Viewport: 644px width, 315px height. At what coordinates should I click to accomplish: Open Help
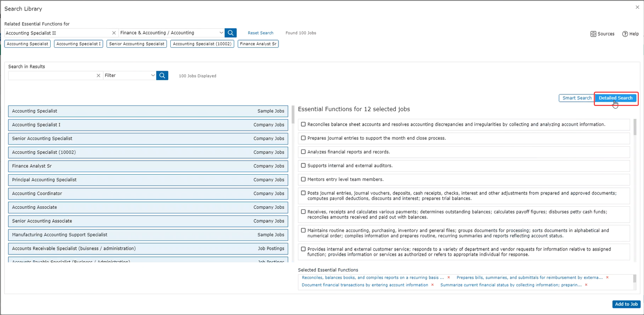pyautogui.click(x=630, y=34)
